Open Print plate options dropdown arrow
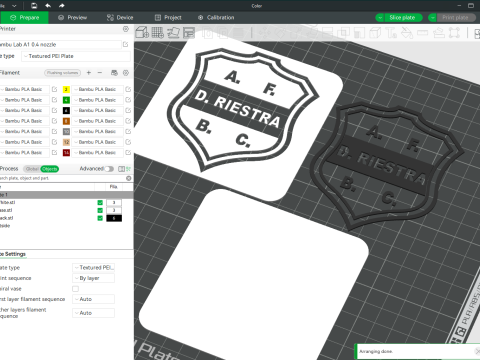 click(432, 18)
